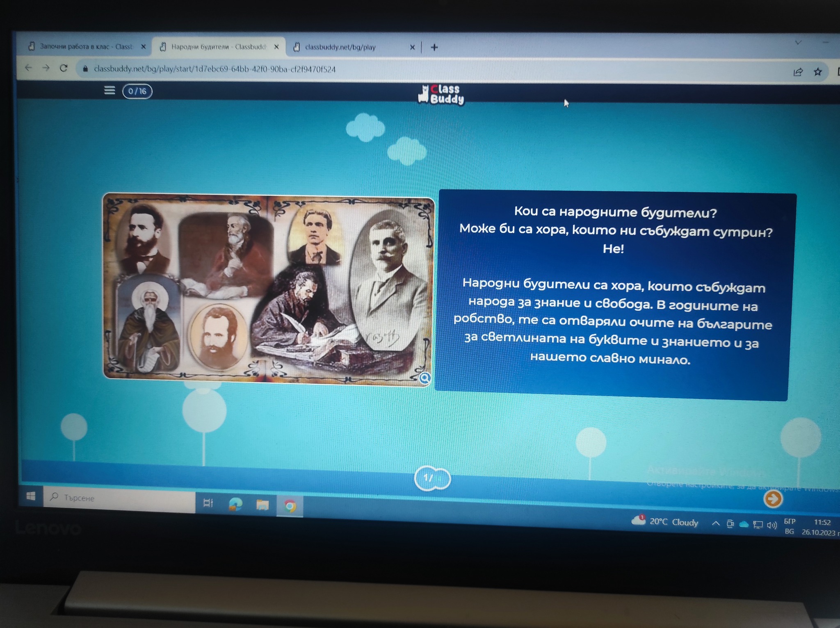Close the 'Народни будители' tab
Screen dimensions: 840x628
click(x=276, y=47)
